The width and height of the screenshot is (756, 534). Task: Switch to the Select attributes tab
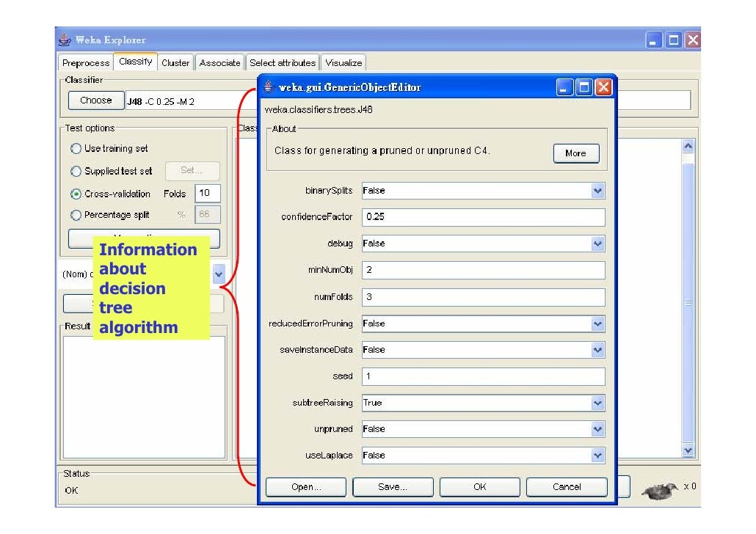pos(283,62)
